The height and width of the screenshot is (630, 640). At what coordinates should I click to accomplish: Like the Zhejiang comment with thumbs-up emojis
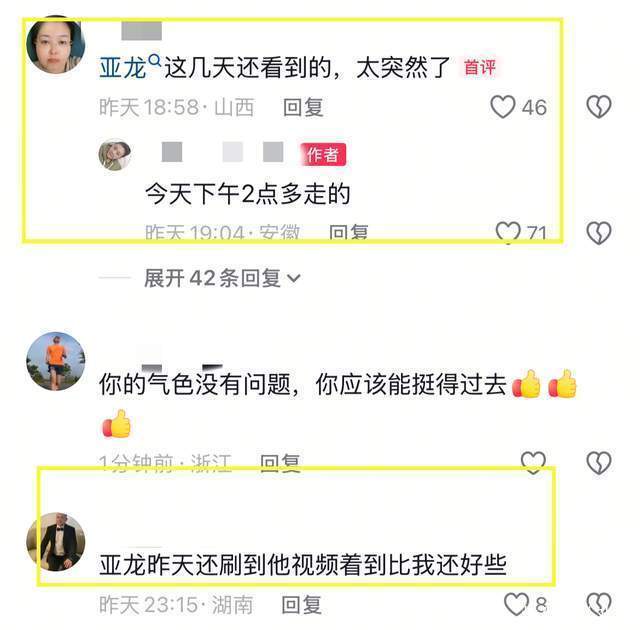[533, 463]
